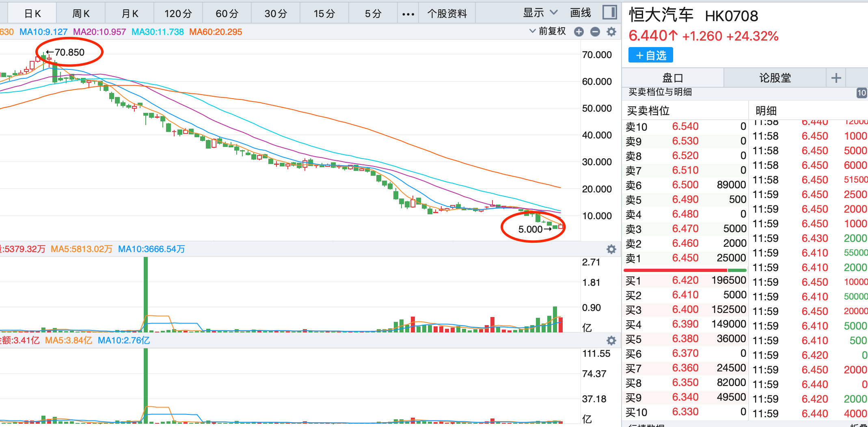Select the 买4 bid price 6.390

point(685,324)
